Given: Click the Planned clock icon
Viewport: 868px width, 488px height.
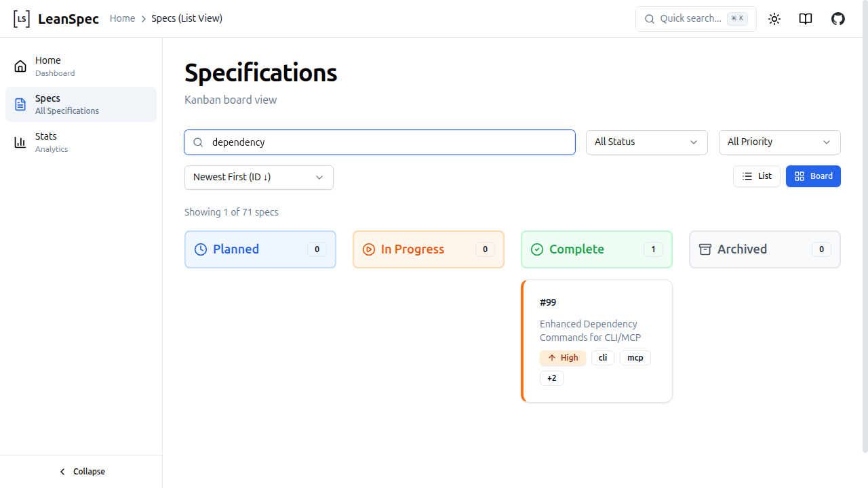Looking at the screenshot, I should point(200,249).
